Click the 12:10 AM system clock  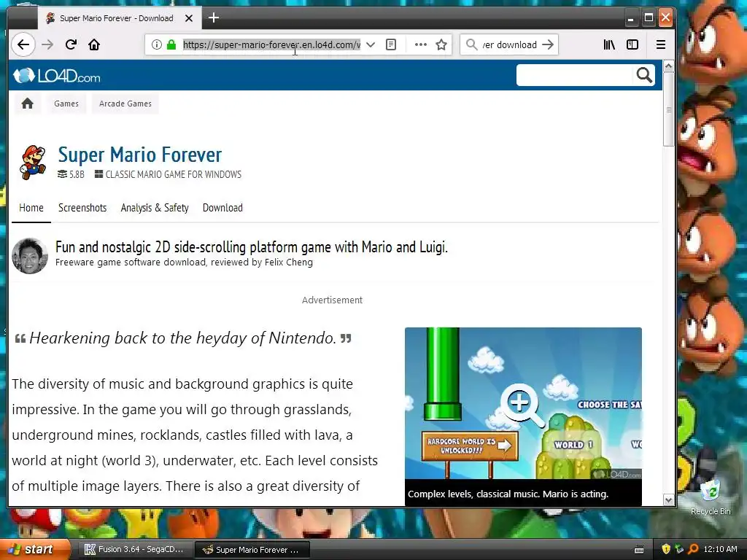(x=720, y=550)
